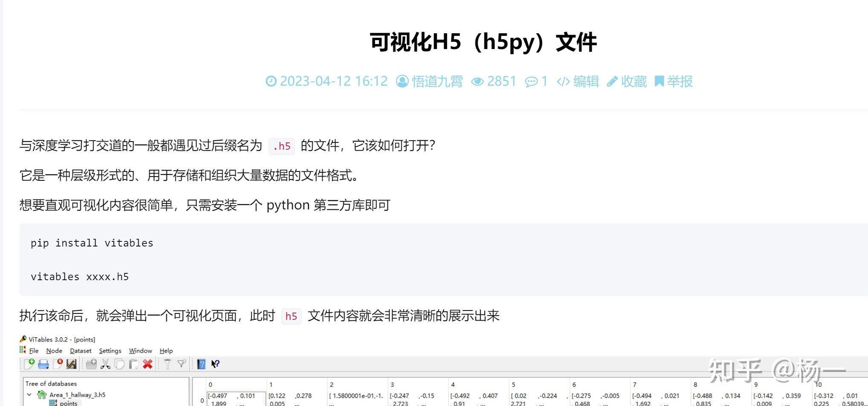The width and height of the screenshot is (868, 406).
Task: Click the New group folder icon
Action: tap(91, 364)
